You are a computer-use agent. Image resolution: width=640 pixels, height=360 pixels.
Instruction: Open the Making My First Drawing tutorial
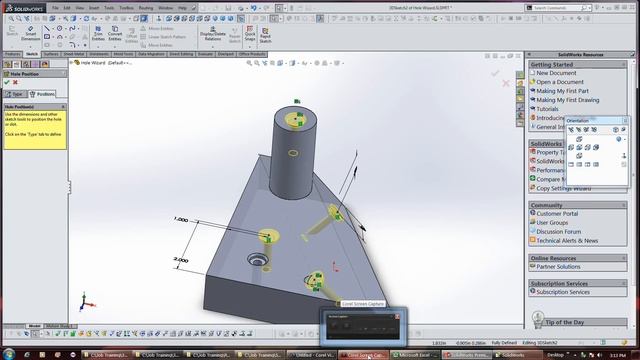pos(568,100)
